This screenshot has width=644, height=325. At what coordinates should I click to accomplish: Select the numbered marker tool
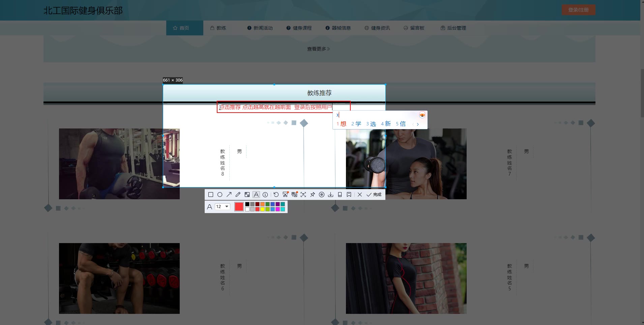click(x=265, y=195)
